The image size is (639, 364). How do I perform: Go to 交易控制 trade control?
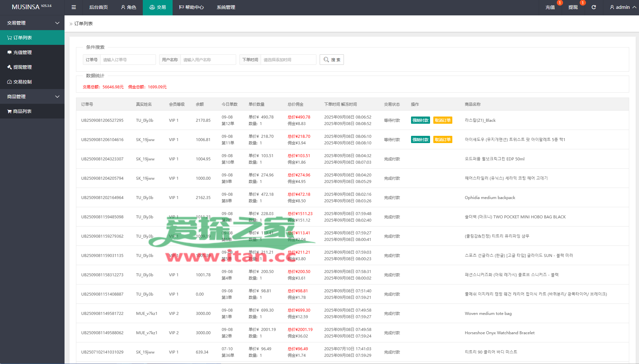(22, 82)
